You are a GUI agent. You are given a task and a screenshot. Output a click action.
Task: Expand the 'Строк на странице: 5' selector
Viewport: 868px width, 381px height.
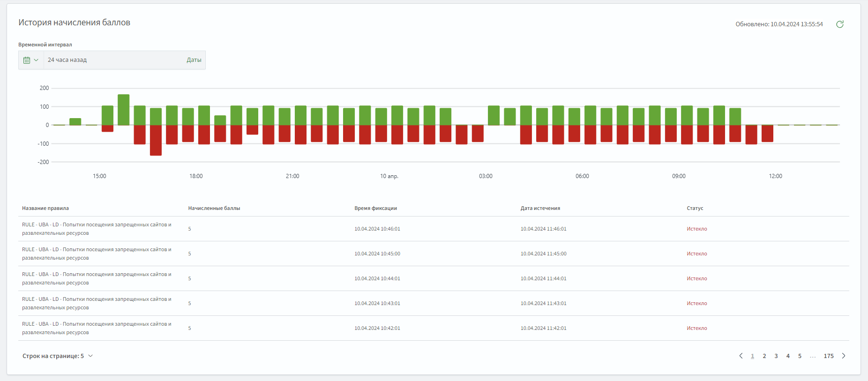click(x=58, y=356)
